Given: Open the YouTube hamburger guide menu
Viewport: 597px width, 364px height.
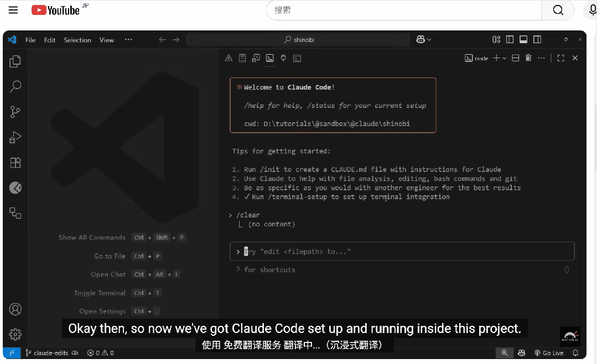Looking at the screenshot, I should pos(13,10).
